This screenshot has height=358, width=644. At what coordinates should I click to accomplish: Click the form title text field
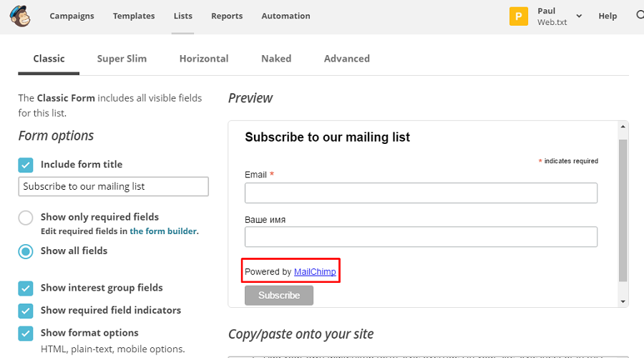113,187
